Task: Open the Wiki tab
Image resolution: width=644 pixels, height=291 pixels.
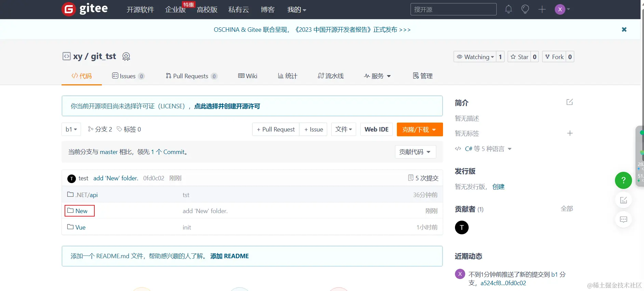Action: 248,76
